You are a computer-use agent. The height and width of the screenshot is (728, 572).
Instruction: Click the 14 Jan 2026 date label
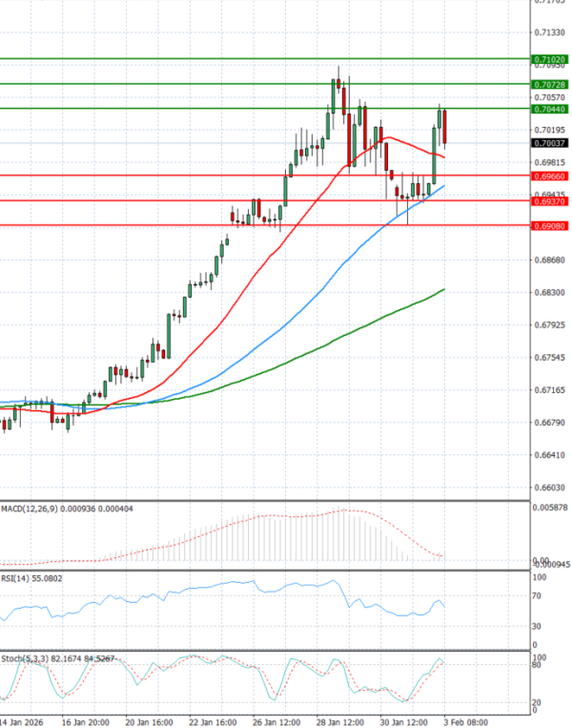[x=21, y=722]
